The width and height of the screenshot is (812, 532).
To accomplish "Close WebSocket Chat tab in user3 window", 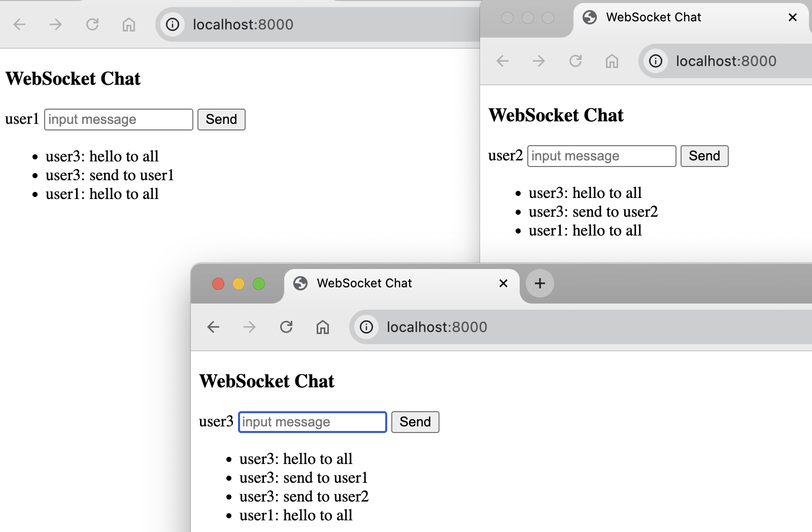I will point(503,283).
